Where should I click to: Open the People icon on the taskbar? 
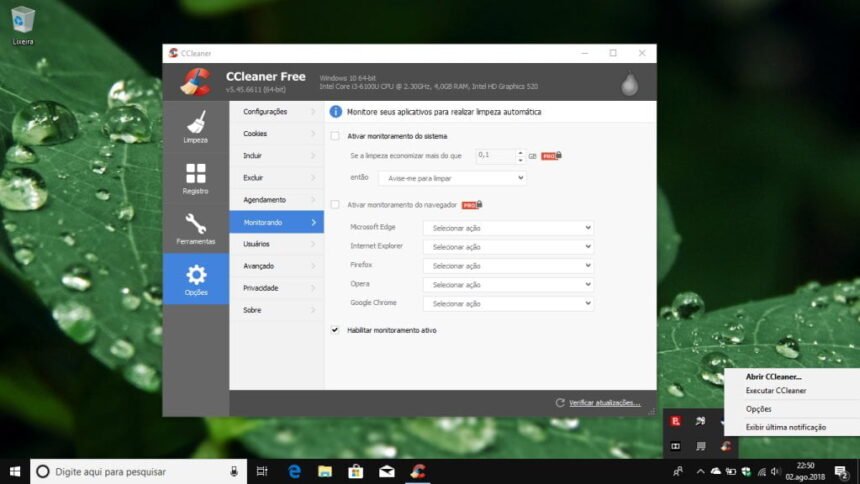coord(678,471)
